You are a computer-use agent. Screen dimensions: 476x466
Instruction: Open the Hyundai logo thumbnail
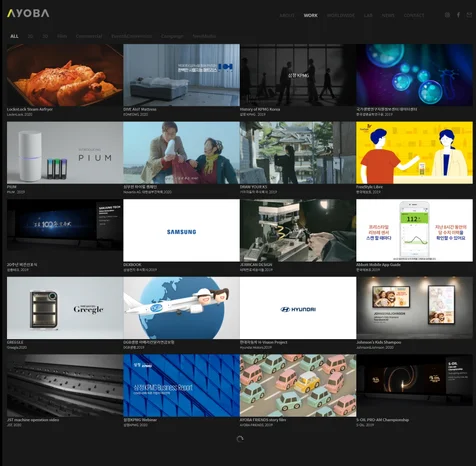click(x=298, y=308)
